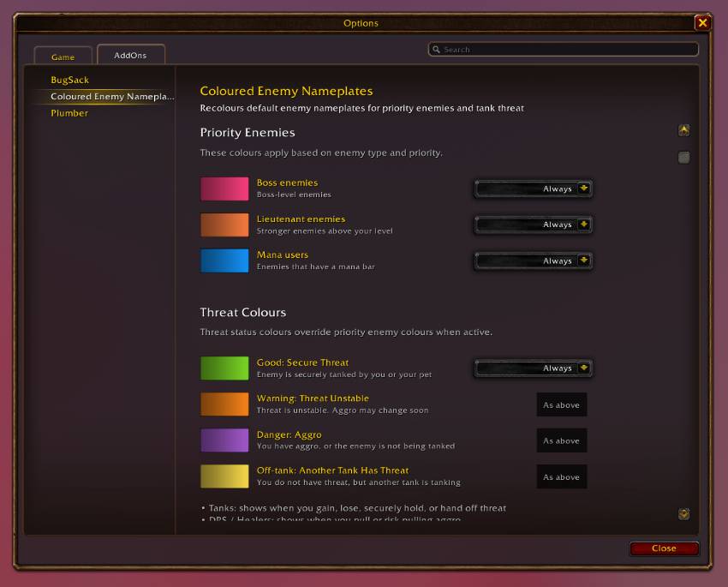The height and width of the screenshot is (587, 728).
Task: Click the Search input field
Action: [564, 49]
